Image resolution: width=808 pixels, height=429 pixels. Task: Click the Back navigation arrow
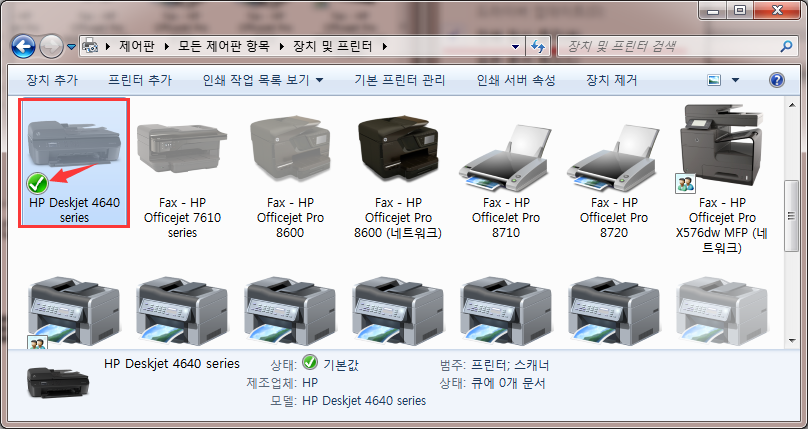tap(23, 47)
